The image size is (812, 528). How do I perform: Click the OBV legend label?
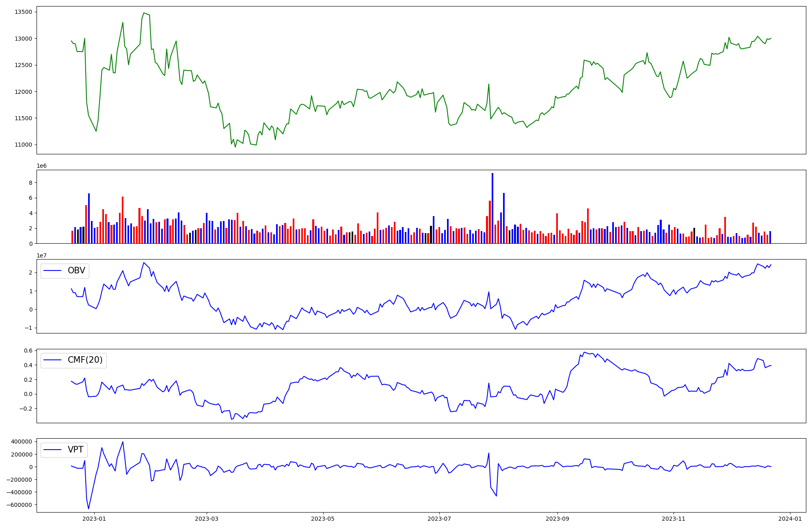point(76,270)
